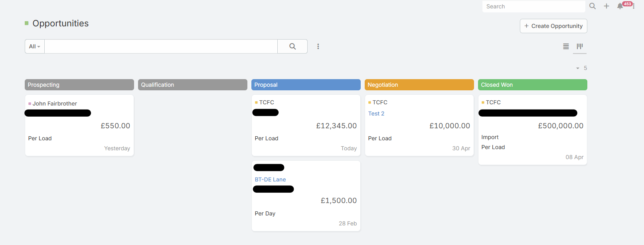Click the Create Opportunity button
Screen dimensions: 644x245
pos(553,26)
